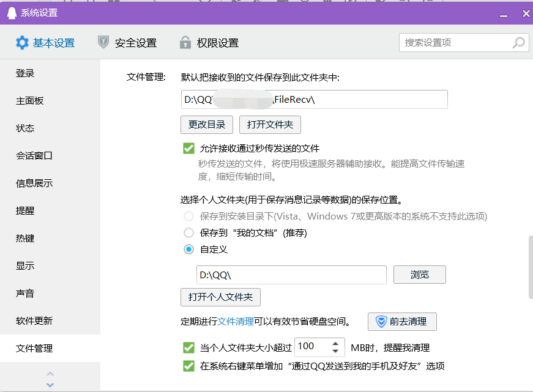Select the 保存到"我的文档"(推荐) radio button

coord(188,232)
